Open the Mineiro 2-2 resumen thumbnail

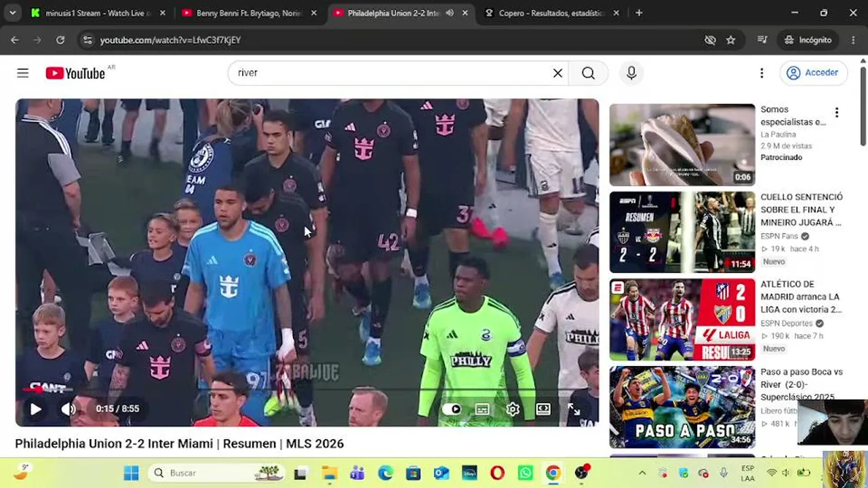click(682, 232)
